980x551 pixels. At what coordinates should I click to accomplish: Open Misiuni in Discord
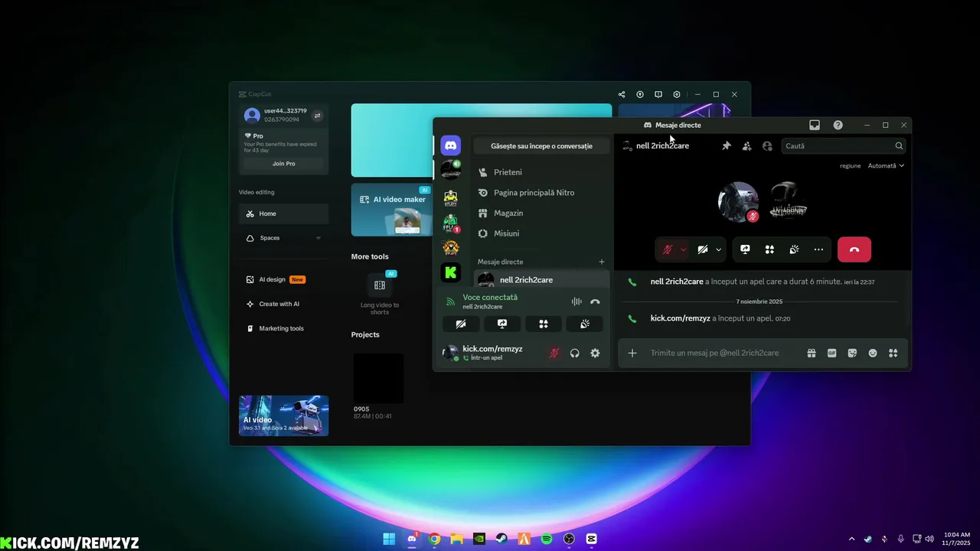pyautogui.click(x=542, y=233)
